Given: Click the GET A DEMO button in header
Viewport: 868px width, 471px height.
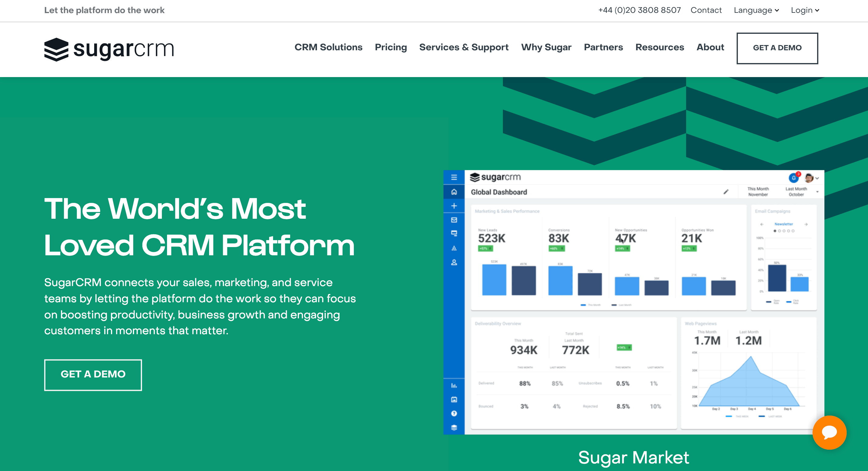Looking at the screenshot, I should click(777, 48).
